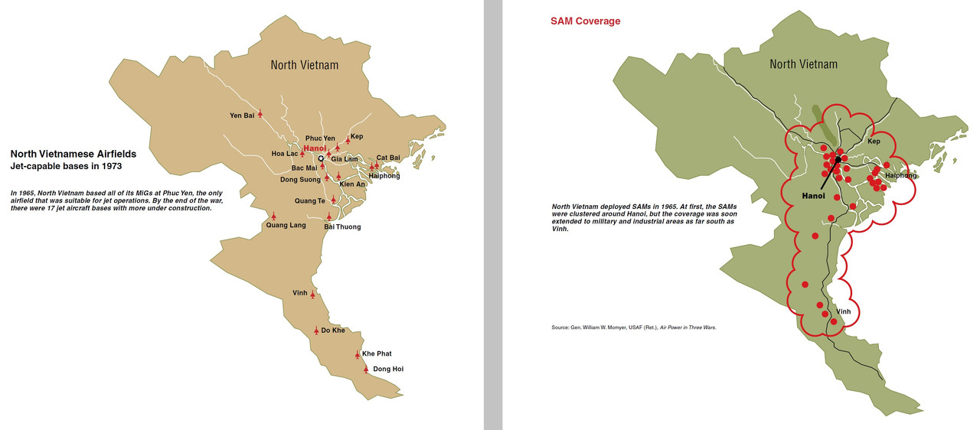
Task: Click the capital marker symbol left of Gia Lam
Action: point(321,158)
